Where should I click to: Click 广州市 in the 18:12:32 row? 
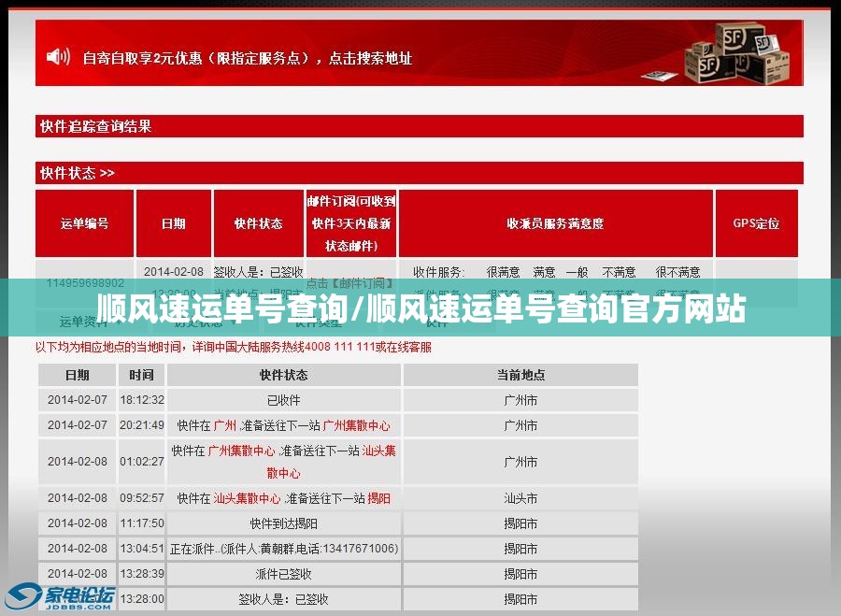[x=520, y=400]
